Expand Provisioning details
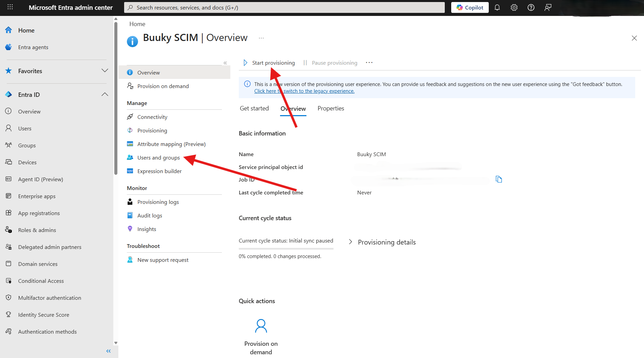This screenshot has height=358, width=644. point(350,242)
